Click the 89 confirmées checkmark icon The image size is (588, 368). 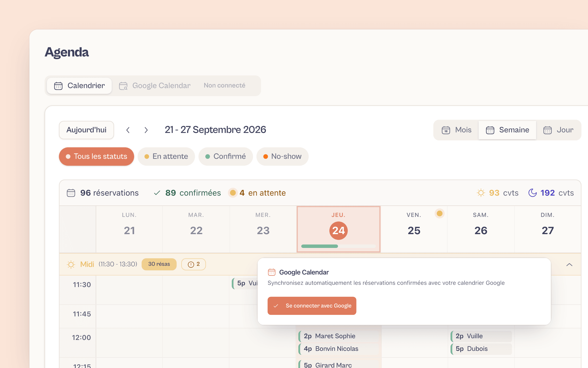pyautogui.click(x=157, y=193)
